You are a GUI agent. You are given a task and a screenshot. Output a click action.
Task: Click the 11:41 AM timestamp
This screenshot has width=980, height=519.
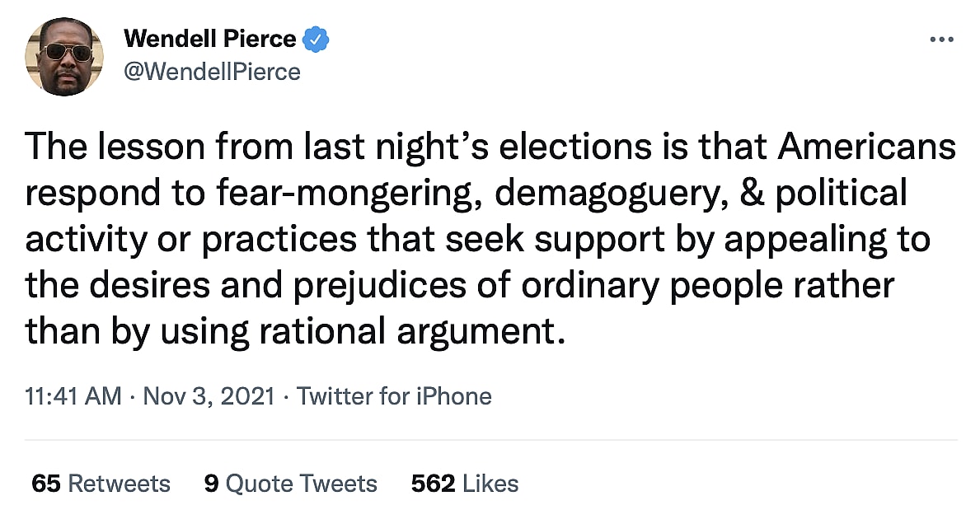[x=73, y=396]
